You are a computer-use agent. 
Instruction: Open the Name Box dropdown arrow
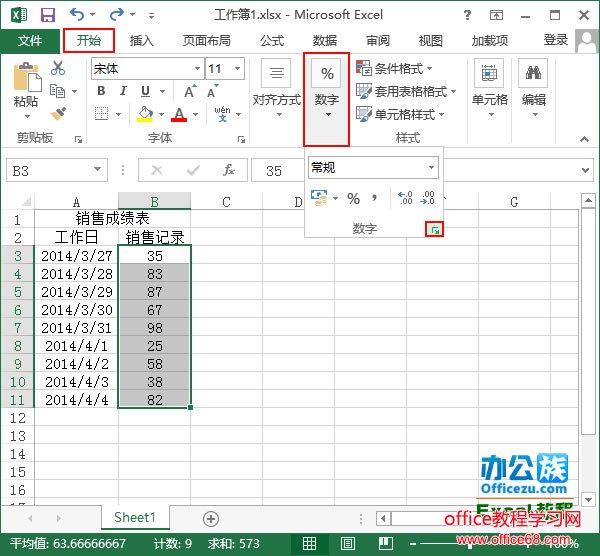pyautogui.click(x=98, y=169)
